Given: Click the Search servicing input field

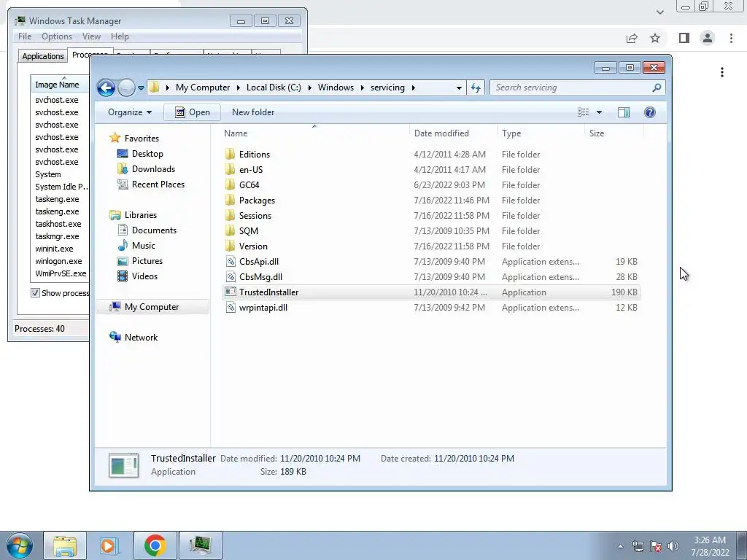Looking at the screenshot, I should (x=569, y=87).
